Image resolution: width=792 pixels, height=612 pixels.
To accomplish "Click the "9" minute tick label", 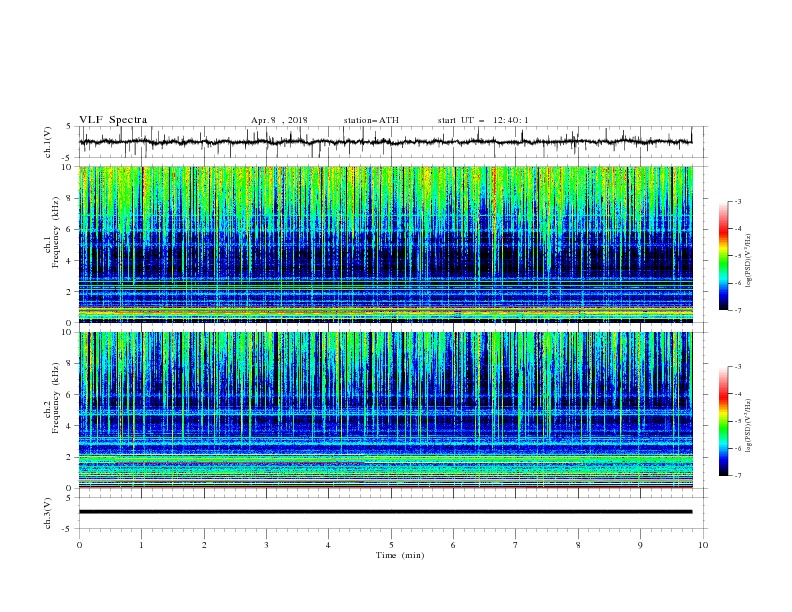I will pos(640,545).
